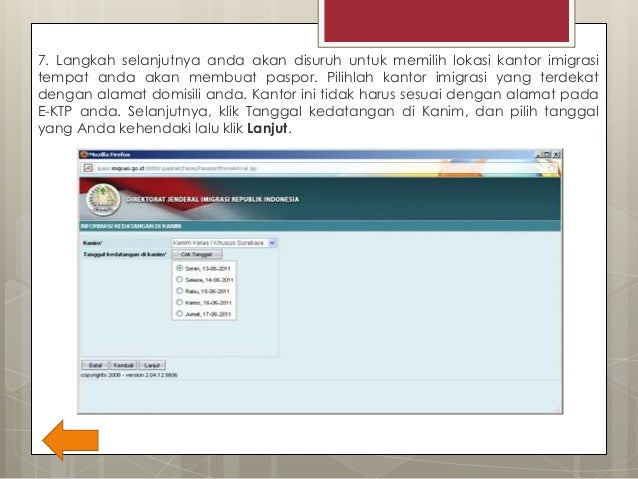Select the Jumat, 17-06-2011 radio button
Screen dimensions: 638x479
pyautogui.click(x=179, y=314)
